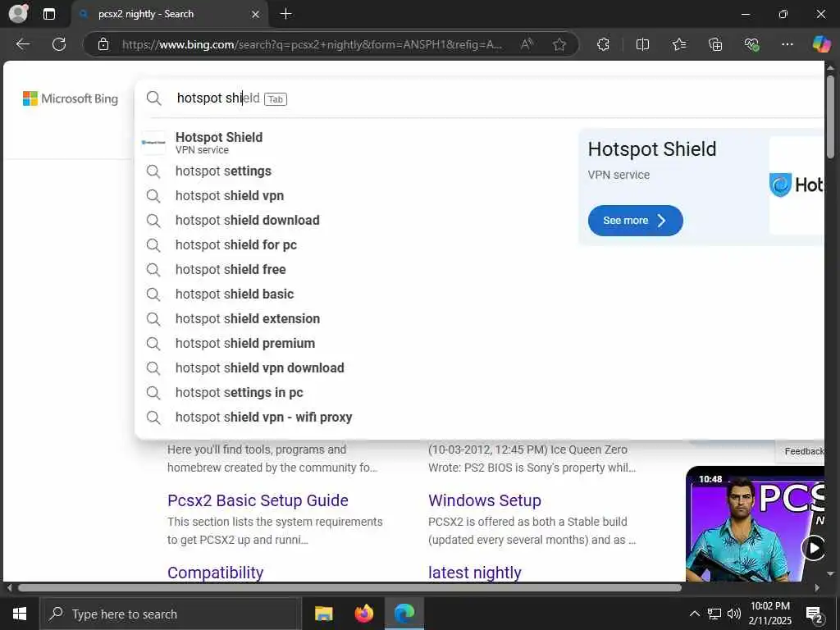Click See more button for Hotspot Shield
This screenshot has height=630, width=840.
636,221
